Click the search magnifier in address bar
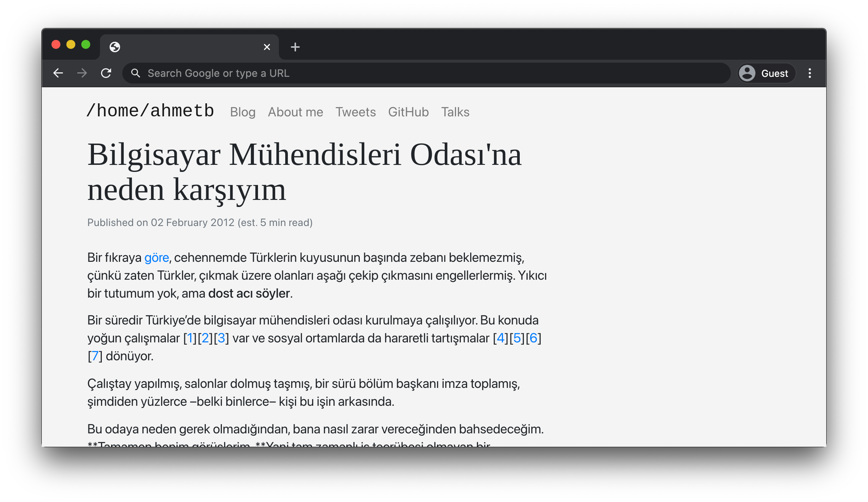This screenshot has width=868, height=502. (x=136, y=73)
